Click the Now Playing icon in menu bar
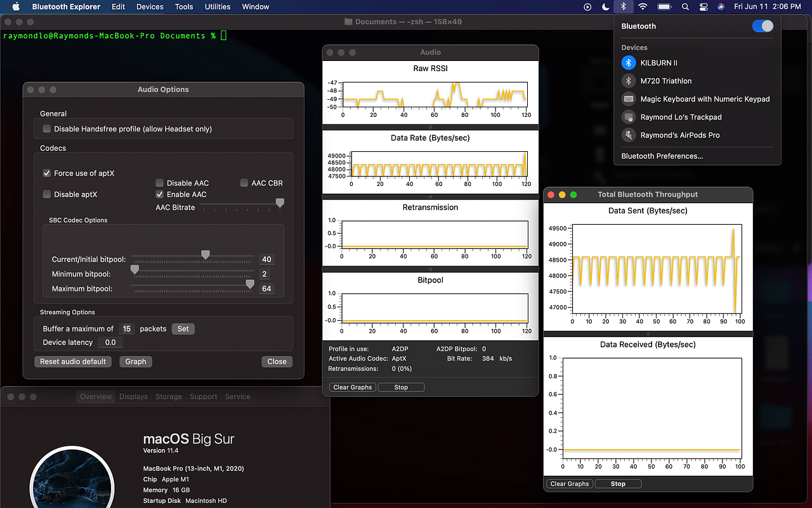The width and height of the screenshot is (812, 508). 587,7
